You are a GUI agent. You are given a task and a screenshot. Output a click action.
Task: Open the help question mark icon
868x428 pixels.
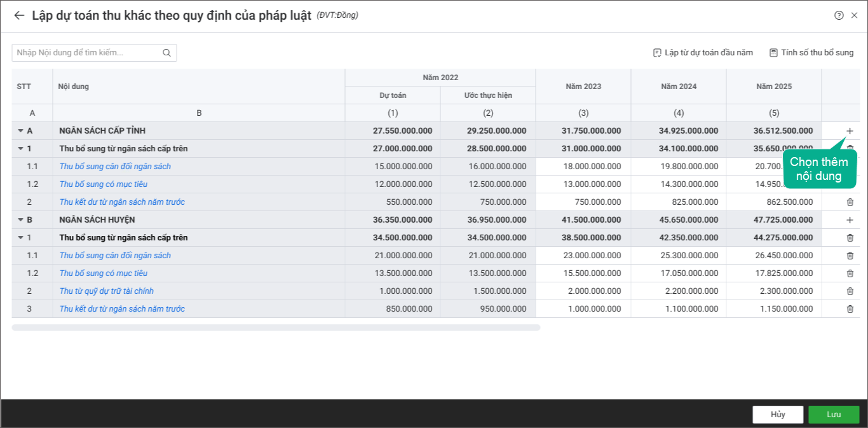(x=839, y=16)
